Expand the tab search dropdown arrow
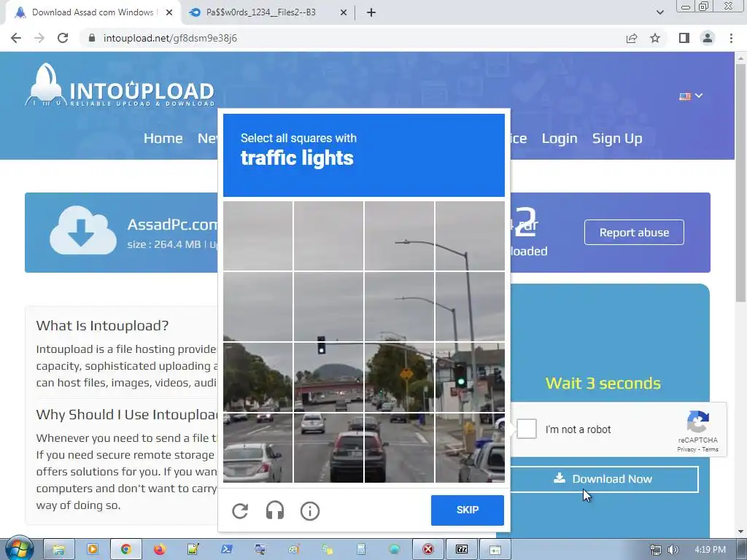This screenshot has width=747, height=560. coord(659,13)
